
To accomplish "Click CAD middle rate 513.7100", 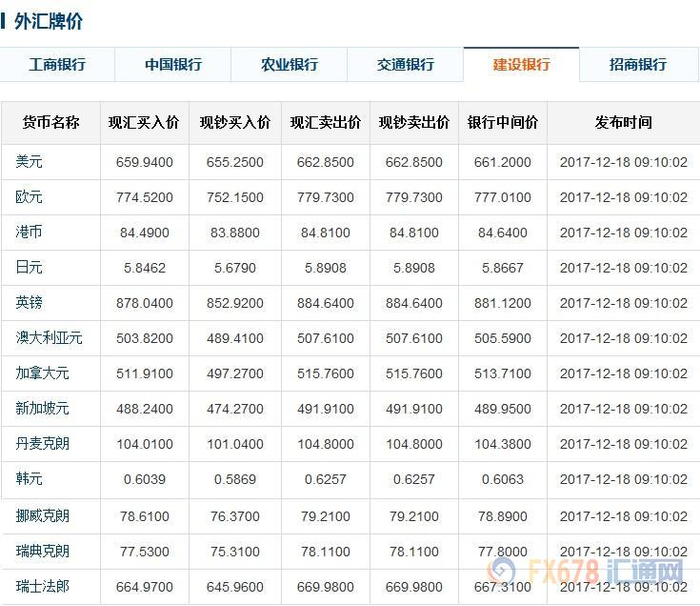I will click(x=503, y=374).
